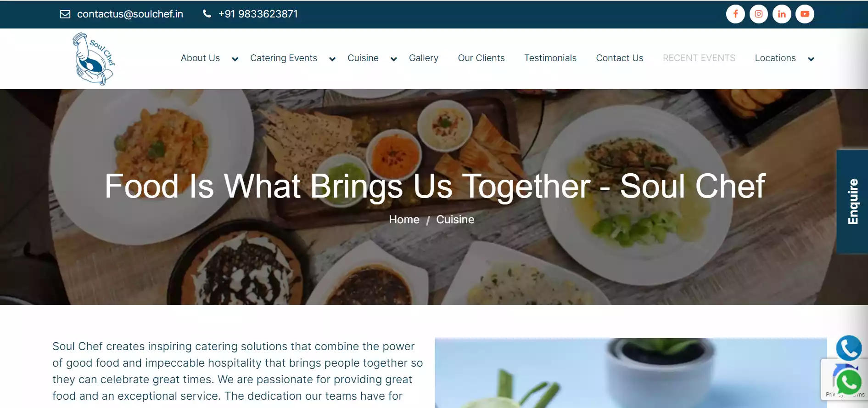Open the Gallery menu item
The height and width of the screenshot is (408, 868).
[x=424, y=58]
